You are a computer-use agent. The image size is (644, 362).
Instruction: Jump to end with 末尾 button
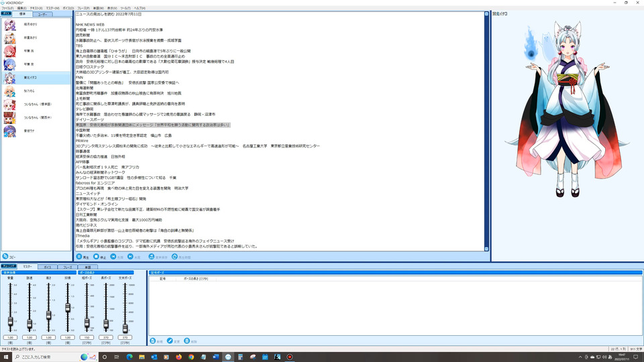(134, 257)
